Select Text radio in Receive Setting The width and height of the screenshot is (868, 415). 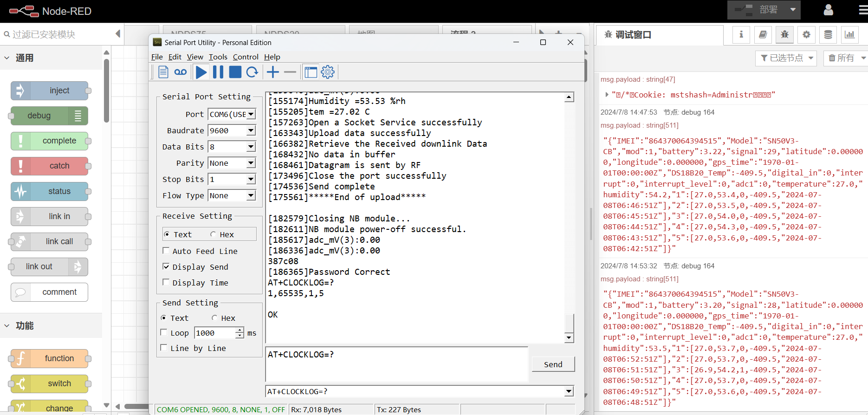(x=167, y=234)
